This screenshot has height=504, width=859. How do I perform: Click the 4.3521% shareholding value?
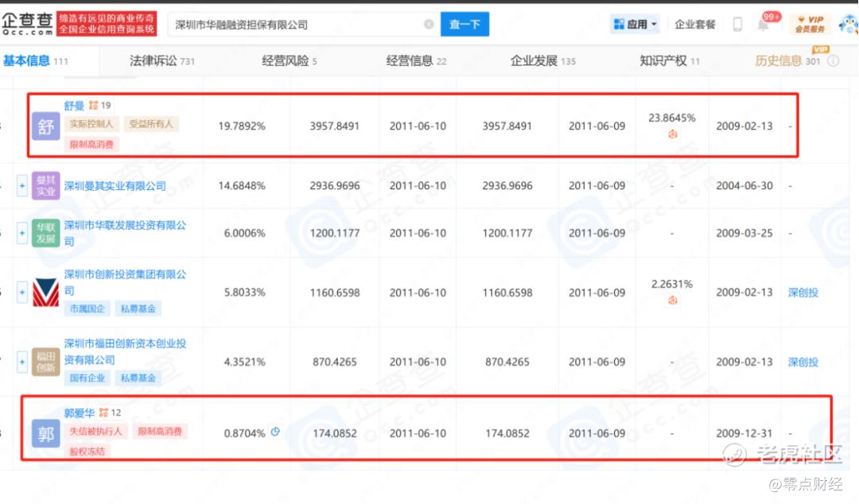[x=244, y=362]
